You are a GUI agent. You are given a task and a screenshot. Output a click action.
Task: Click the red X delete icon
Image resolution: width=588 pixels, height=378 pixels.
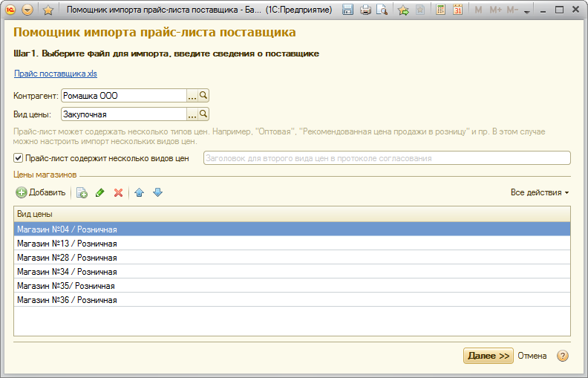click(x=119, y=193)
